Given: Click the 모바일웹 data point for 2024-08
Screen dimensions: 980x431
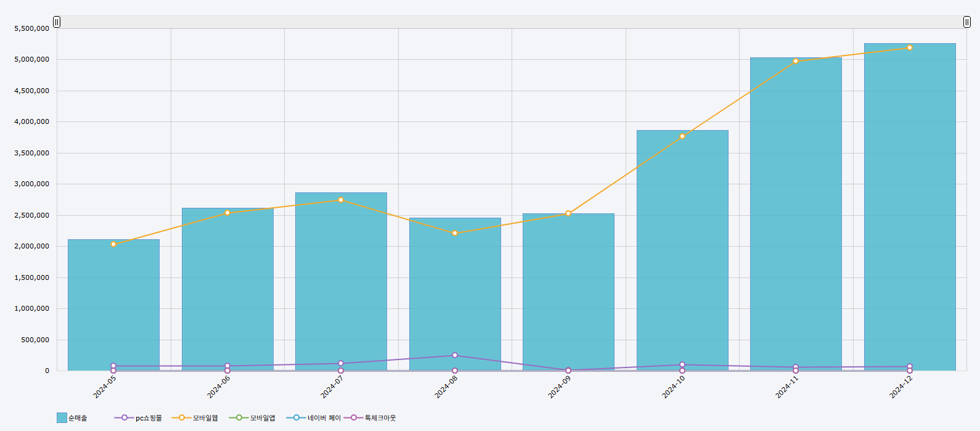Looking at the screenshot, I should coord(455,233).
